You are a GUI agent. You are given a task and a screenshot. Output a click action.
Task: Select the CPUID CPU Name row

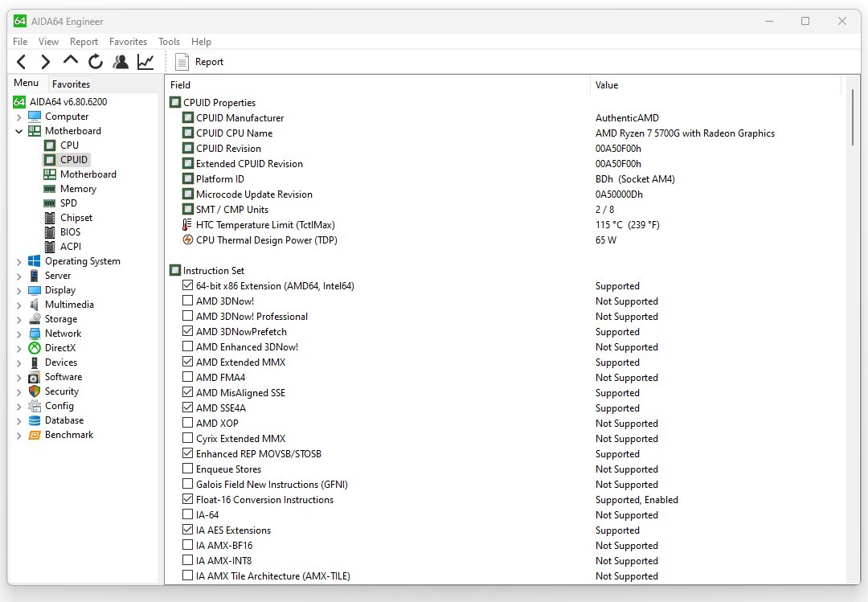click(505, 133)
